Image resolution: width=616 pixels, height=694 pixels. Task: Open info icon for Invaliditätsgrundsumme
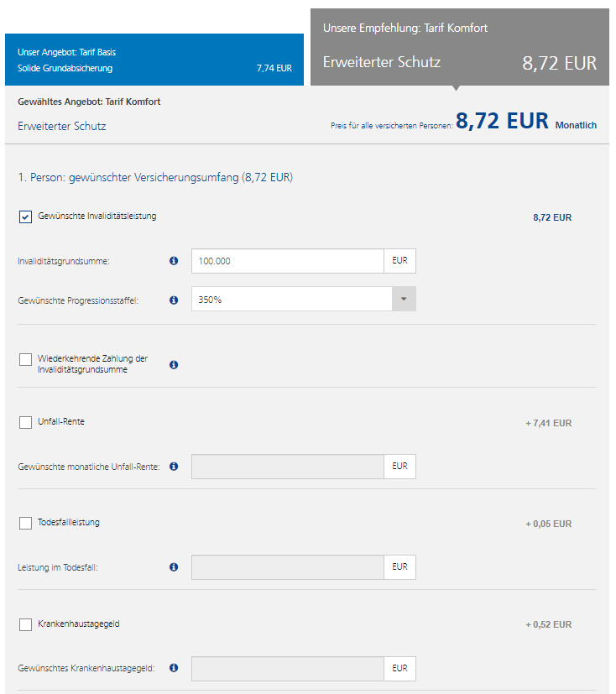(174, 261)
